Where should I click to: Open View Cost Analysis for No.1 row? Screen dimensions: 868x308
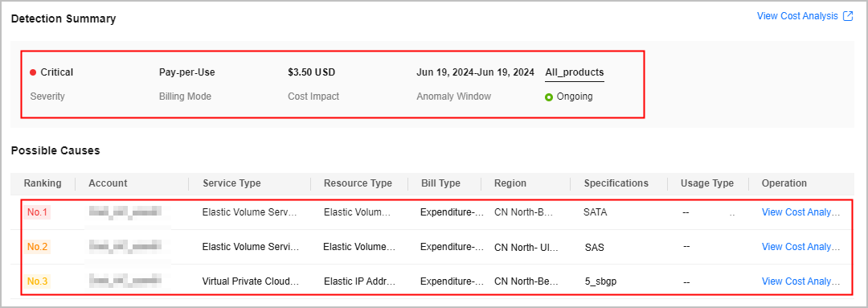pyautogui.click(x=801, y=211)
